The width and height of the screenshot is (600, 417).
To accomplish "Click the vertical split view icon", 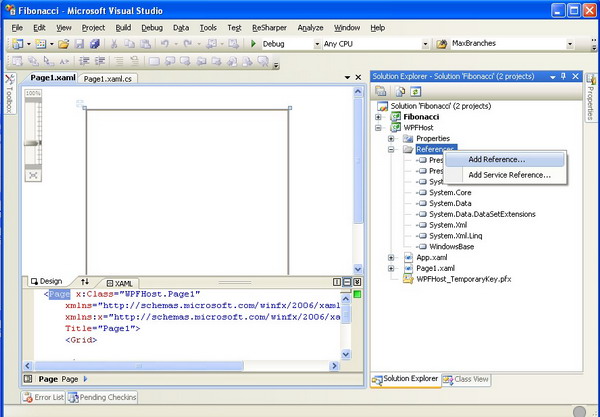I will point(337,282).
